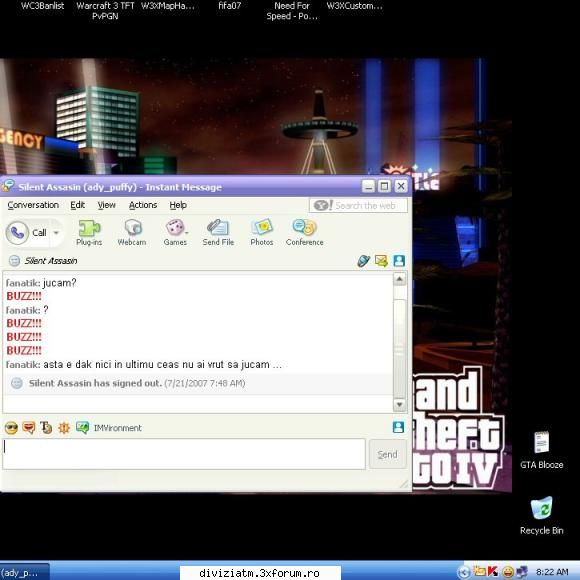
Task: Open the View menu
Action: 107,205
